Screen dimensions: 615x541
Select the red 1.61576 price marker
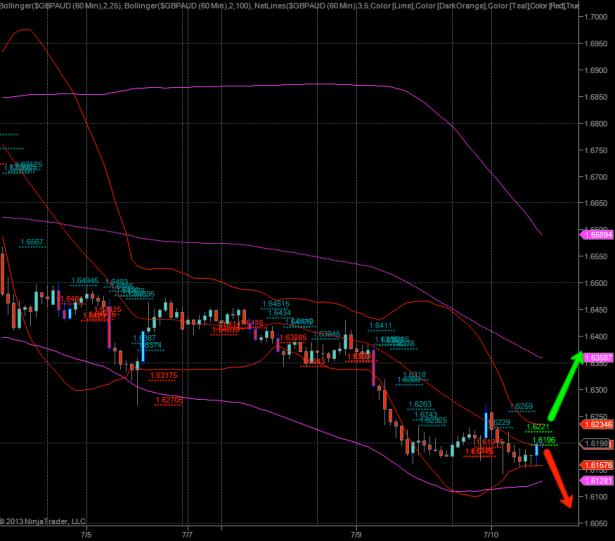click(x=596, y=465)
